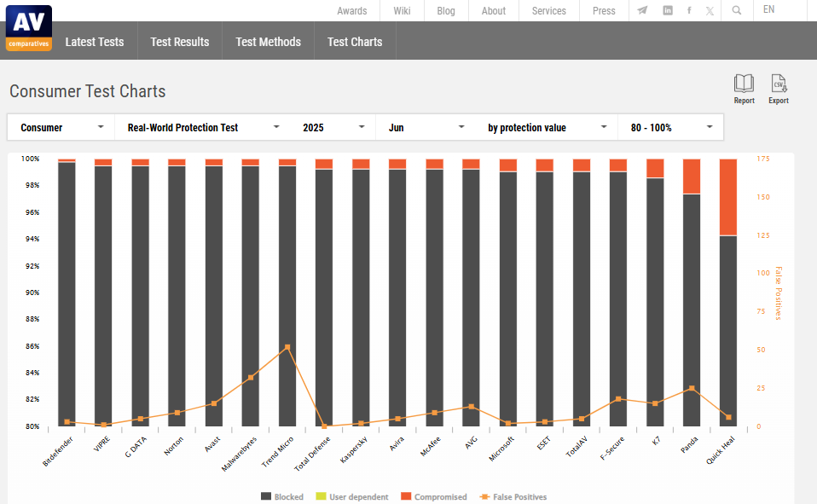Open the Latest Tests menu
817x504 pixels.
[95, 42]
